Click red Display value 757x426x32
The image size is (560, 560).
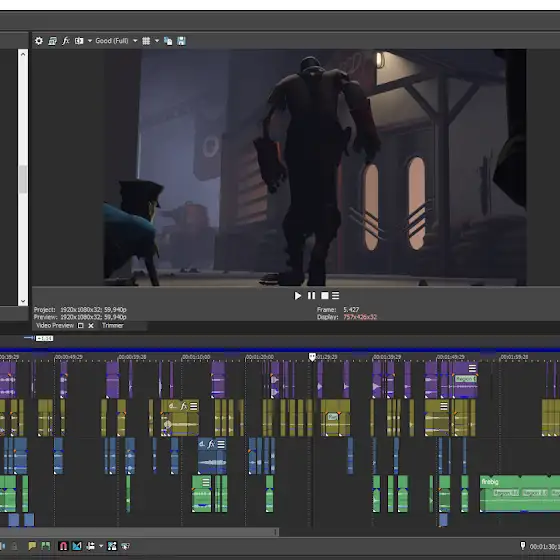pyautogui.click(x=360, y=317)
